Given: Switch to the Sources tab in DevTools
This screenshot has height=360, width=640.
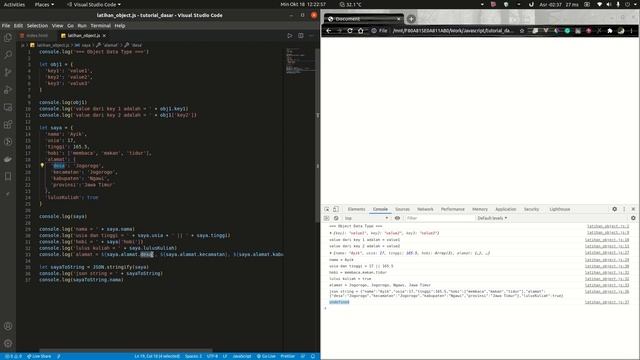Looking at the screenshot, I should (x=402, y=209).
